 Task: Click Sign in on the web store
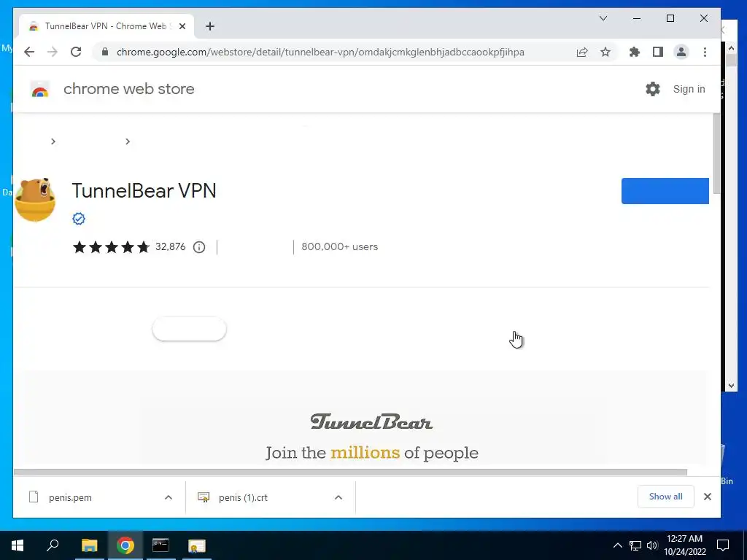point(689,89)
